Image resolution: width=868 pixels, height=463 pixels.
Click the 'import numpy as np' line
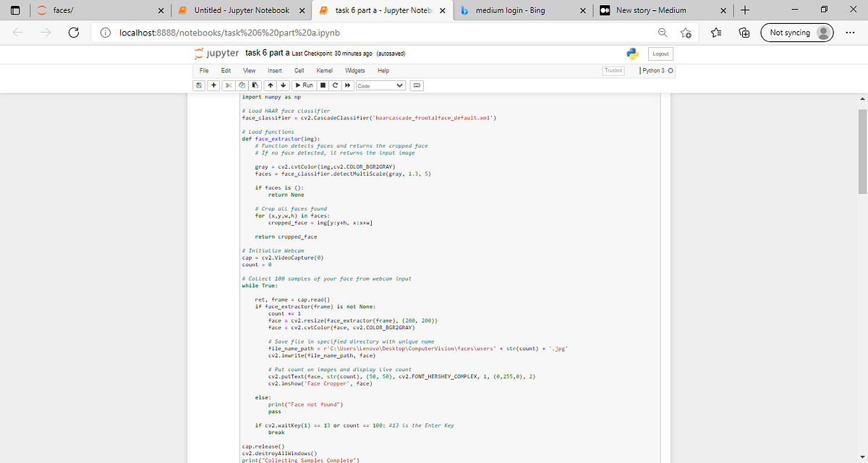(x=271, y=97)
